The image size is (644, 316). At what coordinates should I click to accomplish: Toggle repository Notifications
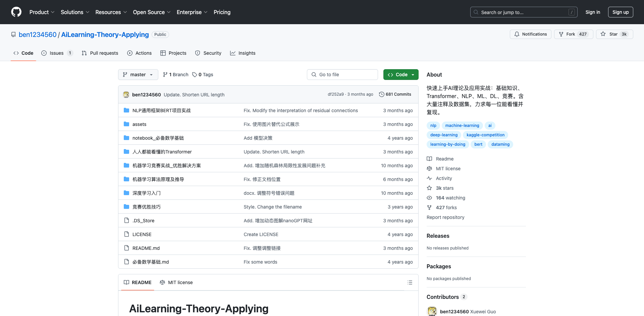(x=530, y=34)
